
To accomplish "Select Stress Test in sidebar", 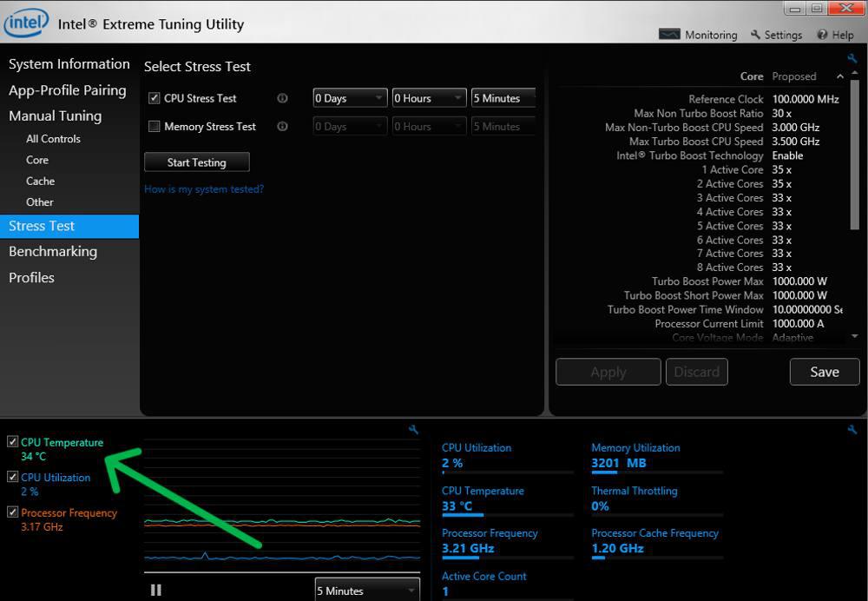I will (x=69, y=226).
